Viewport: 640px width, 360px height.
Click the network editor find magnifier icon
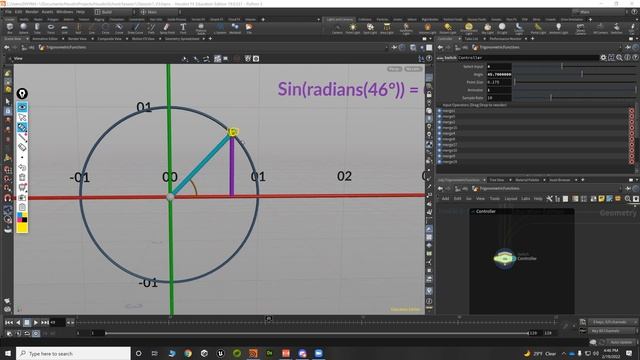[628, 199]
